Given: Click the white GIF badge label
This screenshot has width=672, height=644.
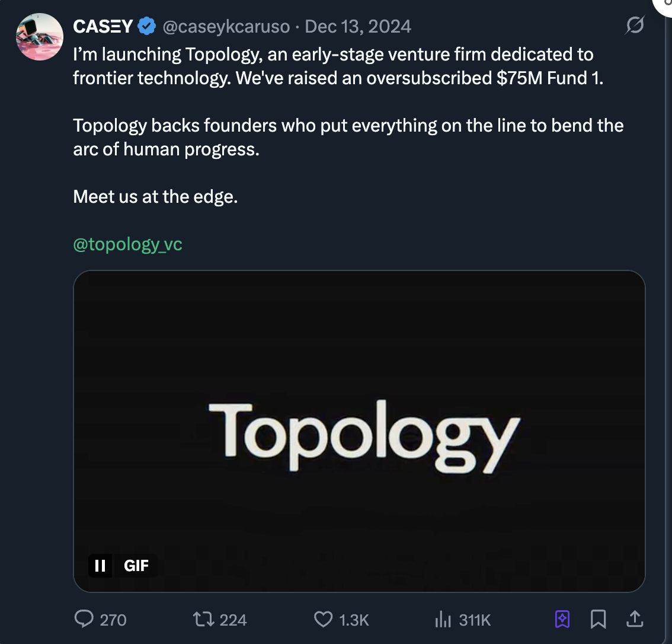Looking at the screenshot, I should pyautogui.click(x=136, y=566).
